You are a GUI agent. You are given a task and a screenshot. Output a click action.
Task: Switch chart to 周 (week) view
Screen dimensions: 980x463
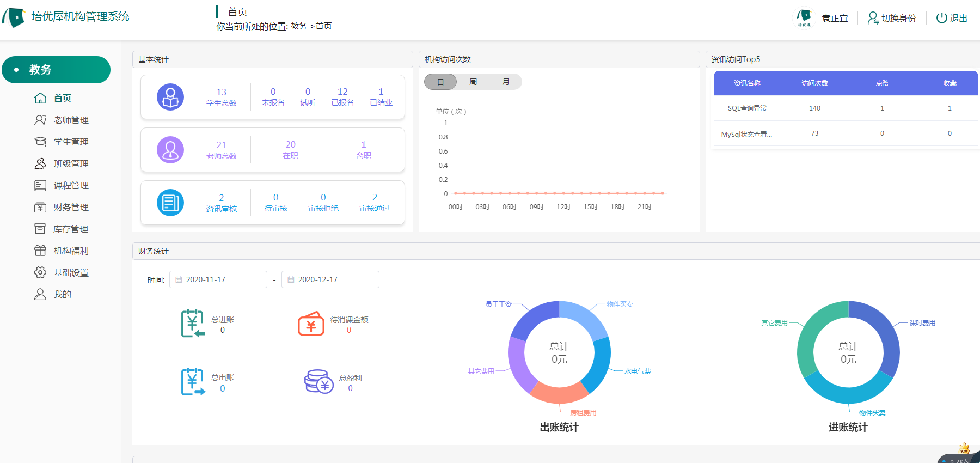(x=473, y=82)
